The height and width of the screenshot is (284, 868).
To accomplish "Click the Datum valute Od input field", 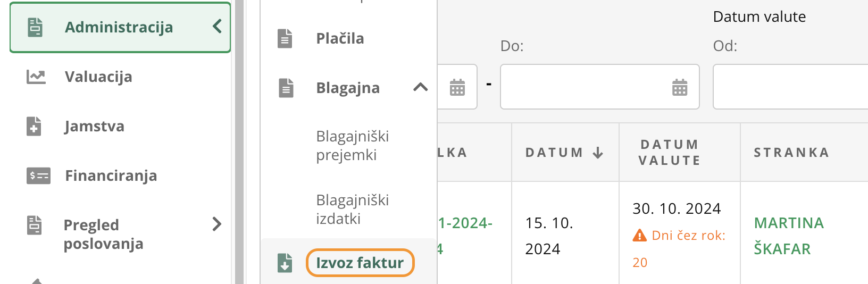I will 790,87.
